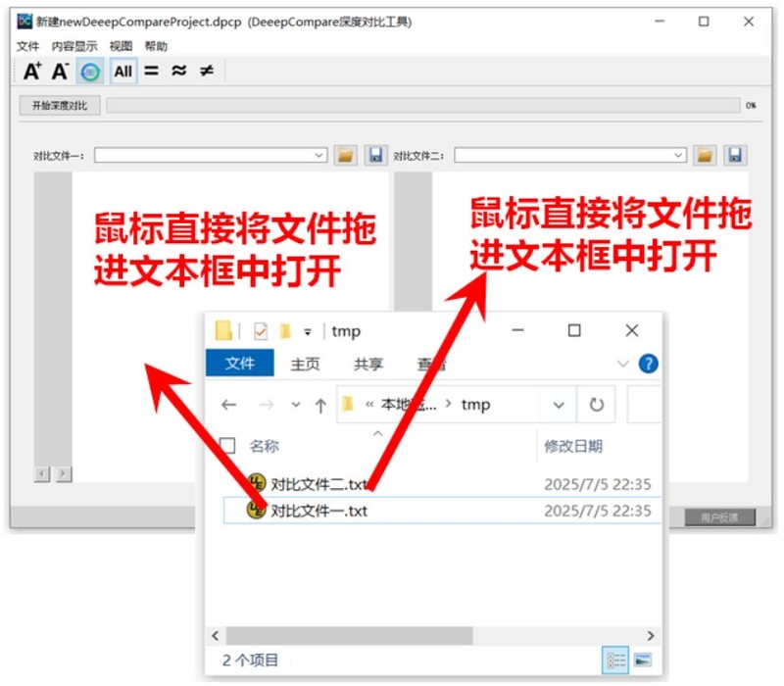Click date cell of 对比文件一.txt

(x=598, y=511)
